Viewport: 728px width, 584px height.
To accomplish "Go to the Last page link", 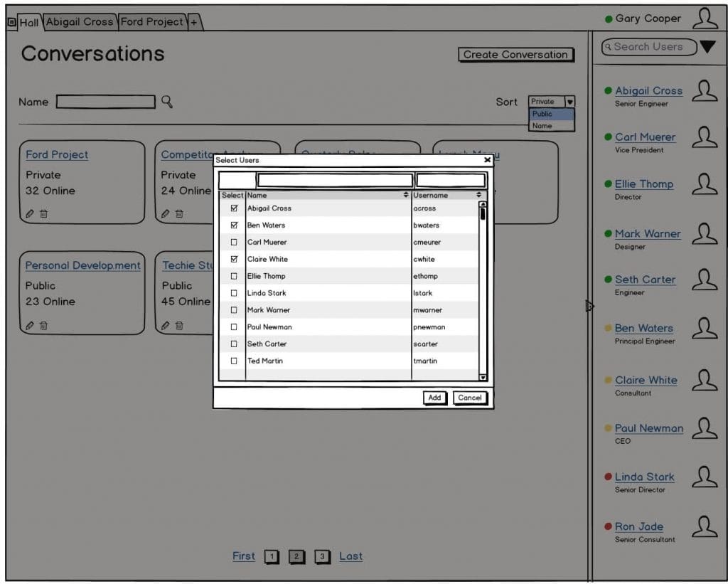I will (350, 556).
